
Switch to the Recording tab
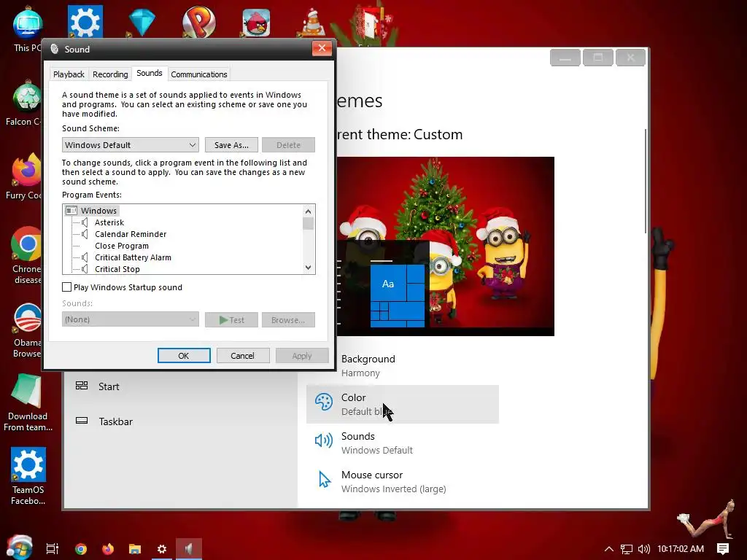point(110,74)
